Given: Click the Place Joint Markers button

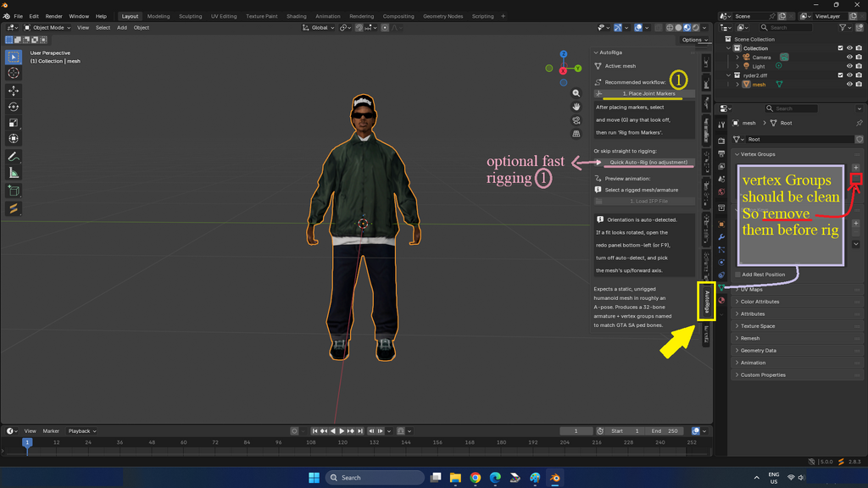Looking at the screenshot, I should pyautogui.click(x=644, y=93).
